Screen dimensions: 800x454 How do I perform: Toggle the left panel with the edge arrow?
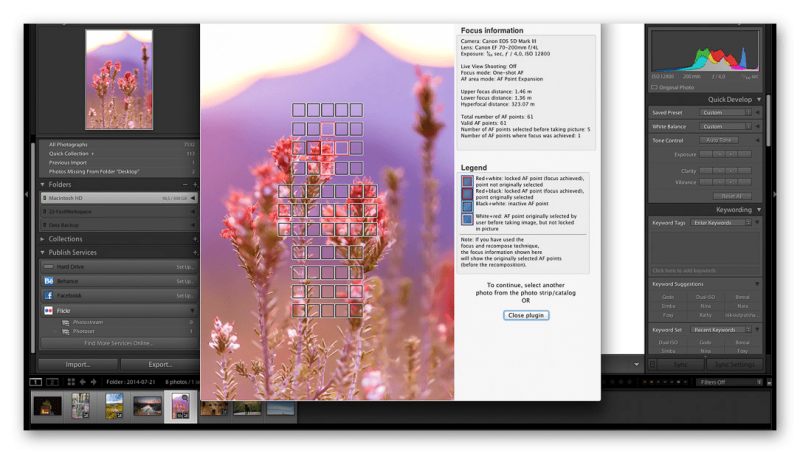26,194
